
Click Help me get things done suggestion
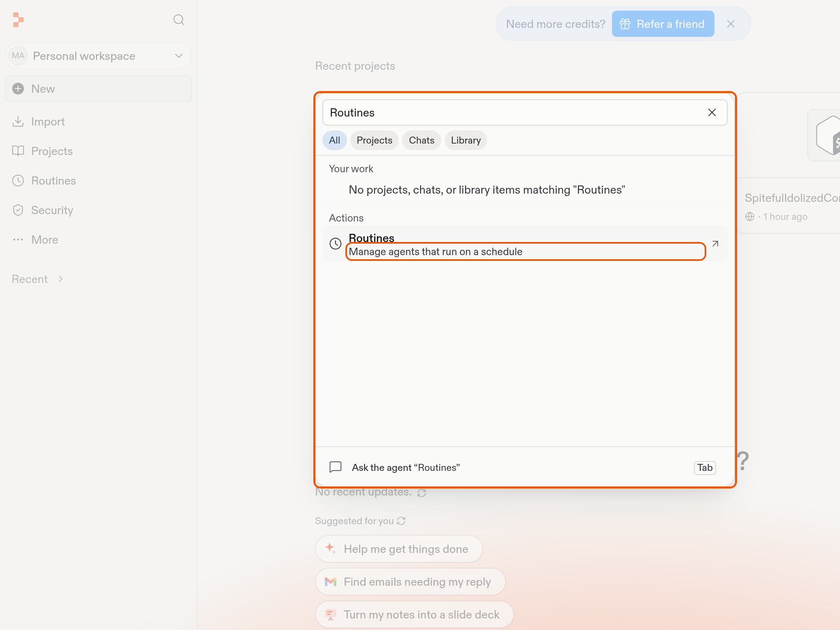click(x=399, y=549)
